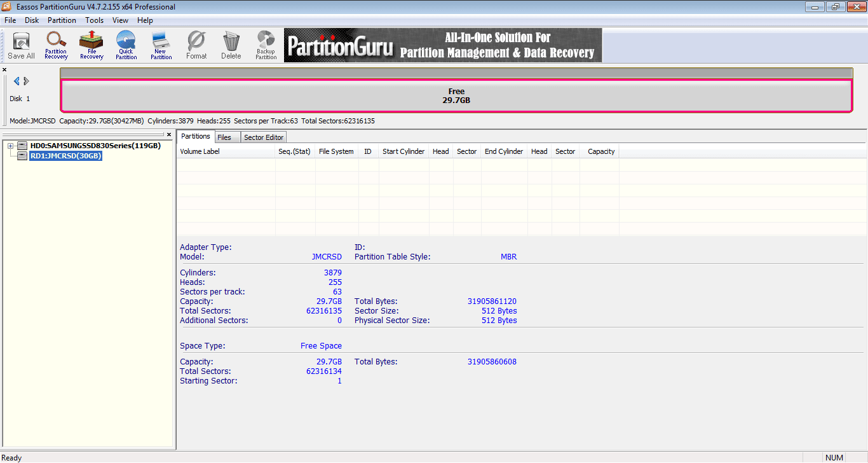Click the Start Cylinder column header
868x463 pixels.
(x=403, y=151)
